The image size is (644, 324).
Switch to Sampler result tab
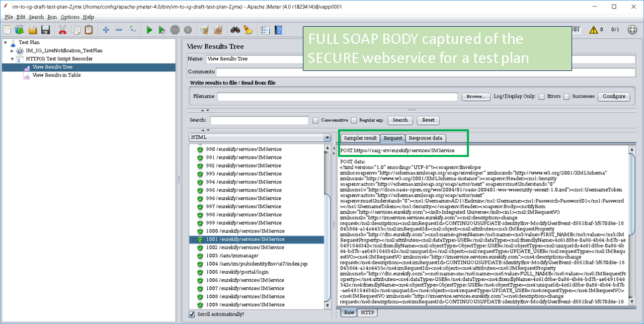[x=360, y=138]
